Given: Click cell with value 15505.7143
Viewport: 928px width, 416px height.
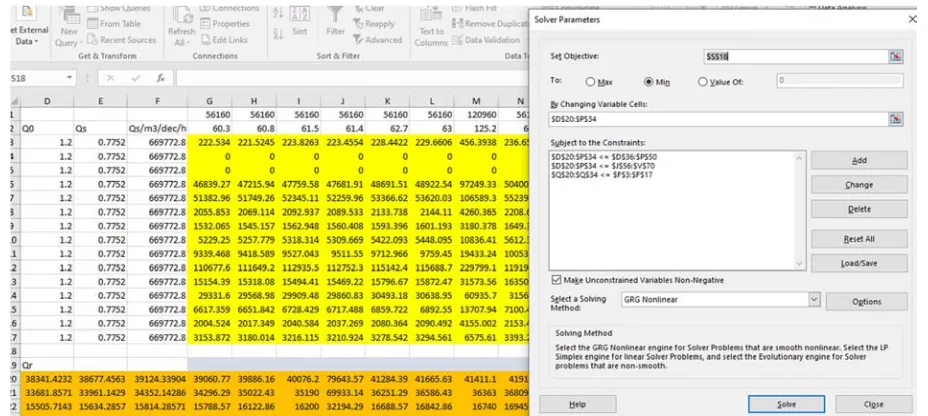Looking at the screenshot, I should (47, 406).
